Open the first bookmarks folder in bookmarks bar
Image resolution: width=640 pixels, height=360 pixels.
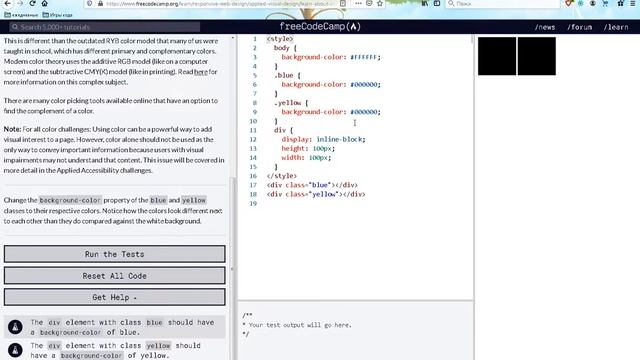21,15
